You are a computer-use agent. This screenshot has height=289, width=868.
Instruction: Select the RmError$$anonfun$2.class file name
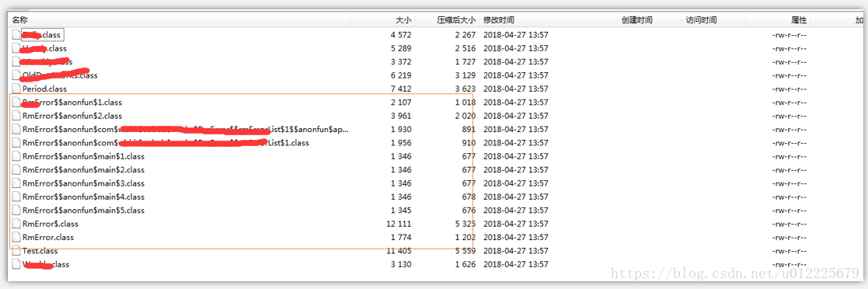[72, 116]
